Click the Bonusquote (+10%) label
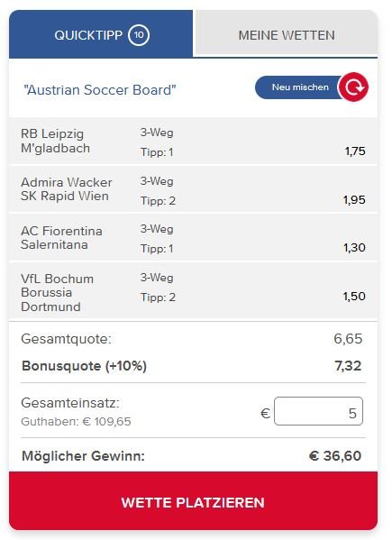Viewport: 392px width, 540px height. [85, 366]
